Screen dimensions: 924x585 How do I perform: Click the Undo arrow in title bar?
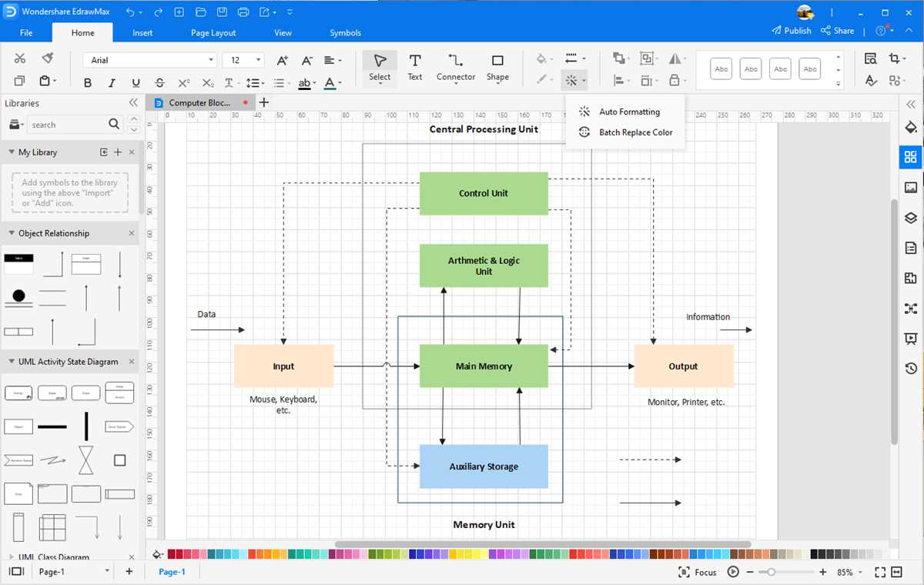click(129, 12)
